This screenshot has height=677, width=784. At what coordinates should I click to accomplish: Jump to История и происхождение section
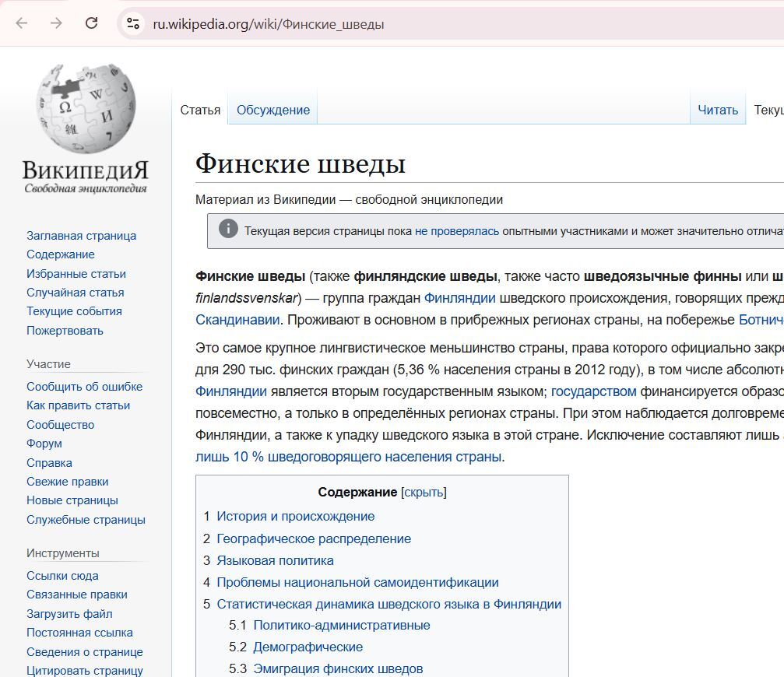coord(295,517)
